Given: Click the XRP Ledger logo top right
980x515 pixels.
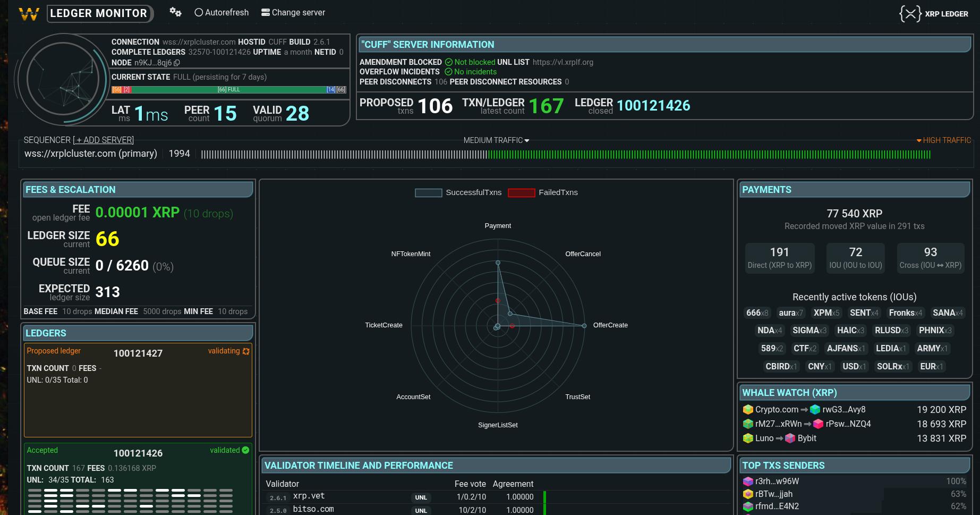Looking at the screenshot, I should (910, 14).
